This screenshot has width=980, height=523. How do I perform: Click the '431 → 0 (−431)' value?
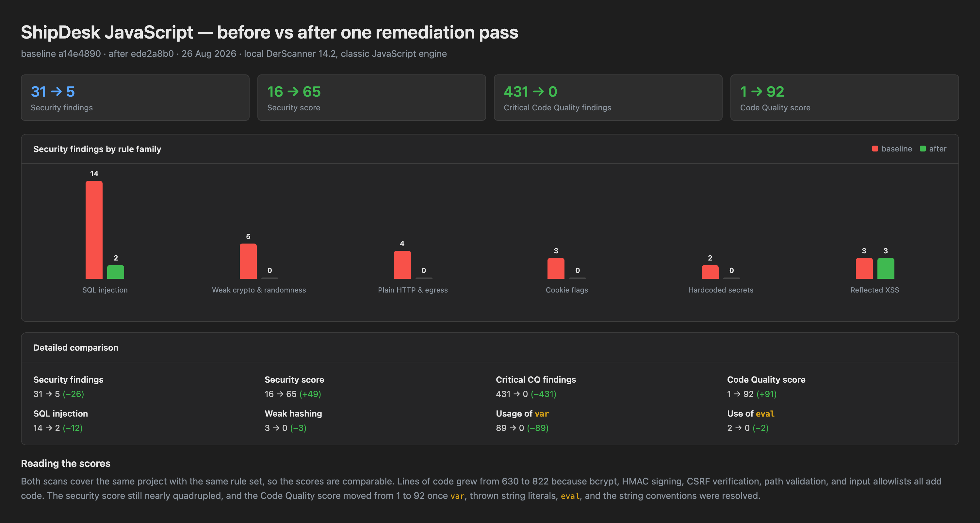[526, 394]
